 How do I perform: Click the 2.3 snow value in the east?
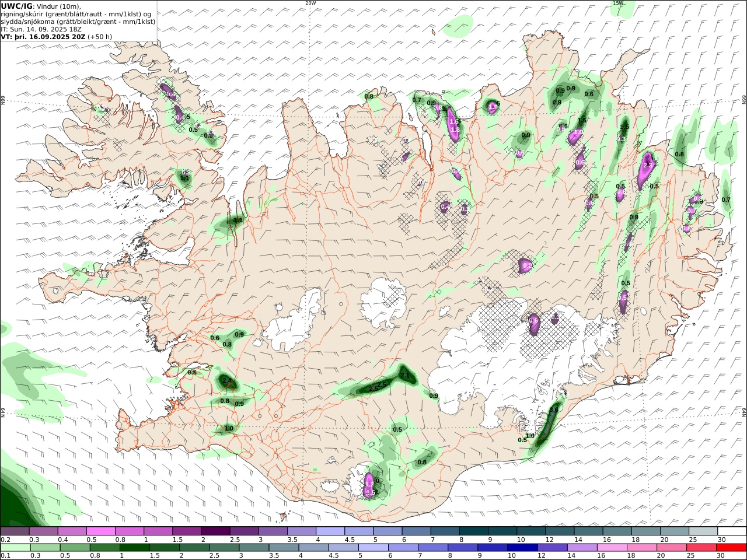coord(647,165)
